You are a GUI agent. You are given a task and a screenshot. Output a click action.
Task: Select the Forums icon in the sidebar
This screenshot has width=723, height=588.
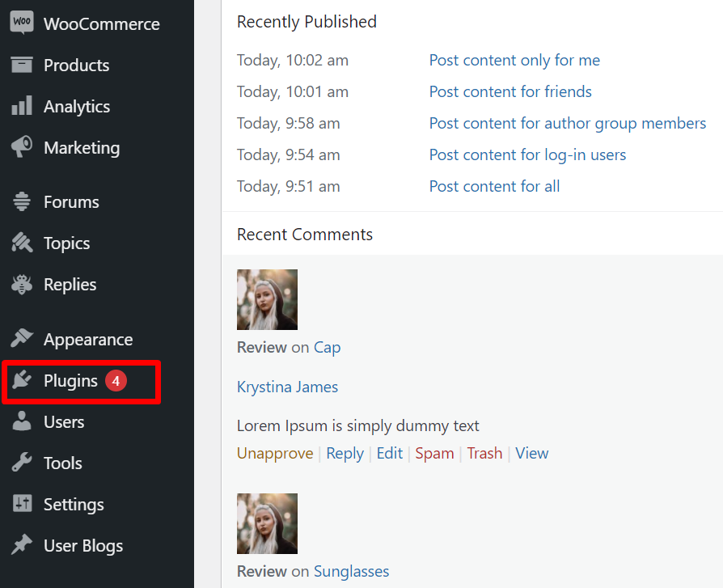point(22,201)
